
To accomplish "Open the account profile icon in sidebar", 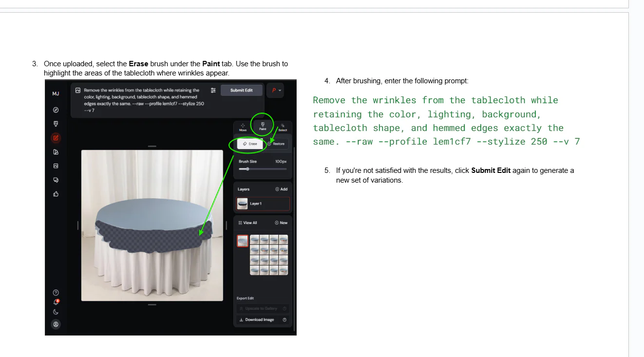I will (56, 324).
